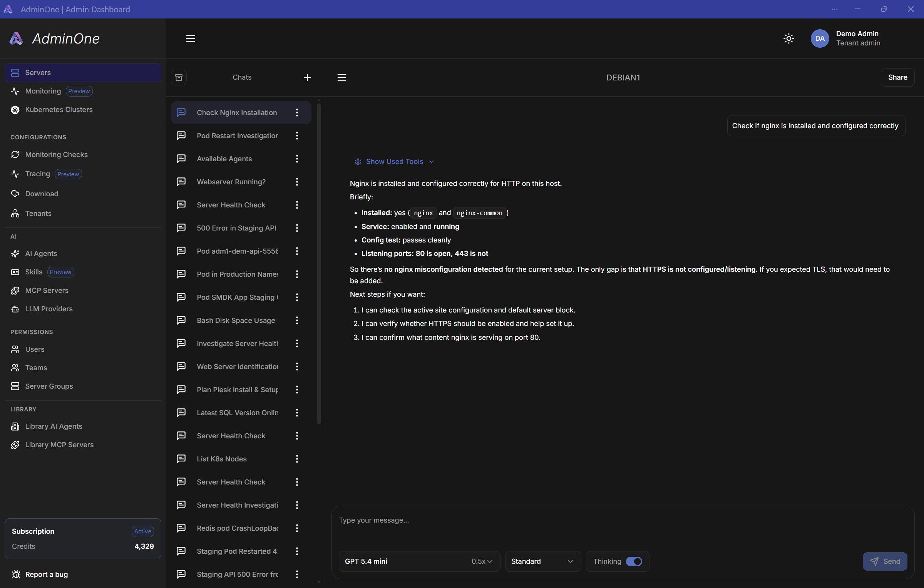The height and width of the screenshot is (588, 924).
Task: Open Teams in the sidebar
Action: (36, 368)
